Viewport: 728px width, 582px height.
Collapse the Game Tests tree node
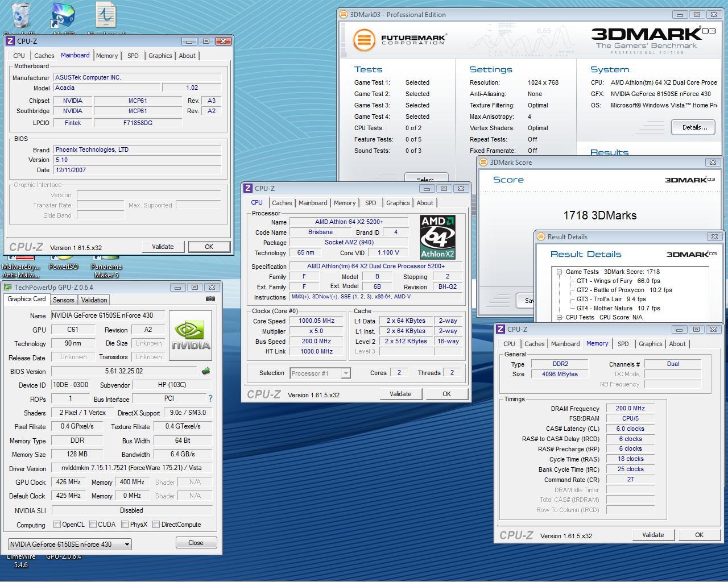560,272
